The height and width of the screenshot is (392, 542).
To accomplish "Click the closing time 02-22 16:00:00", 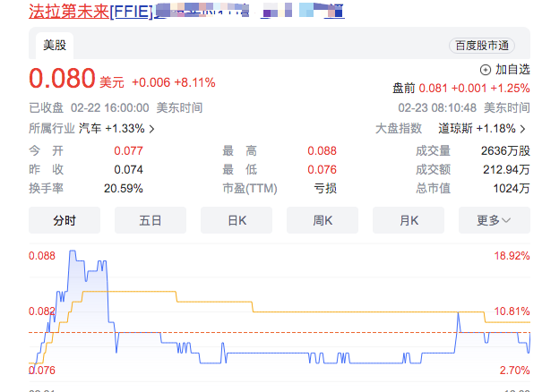I will coord(110,107).
